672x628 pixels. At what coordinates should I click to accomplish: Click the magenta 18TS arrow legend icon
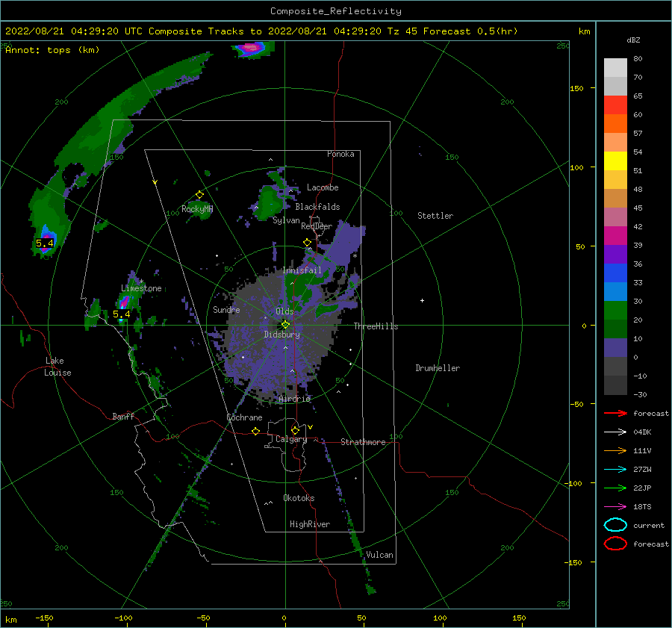tap(615, 506)
